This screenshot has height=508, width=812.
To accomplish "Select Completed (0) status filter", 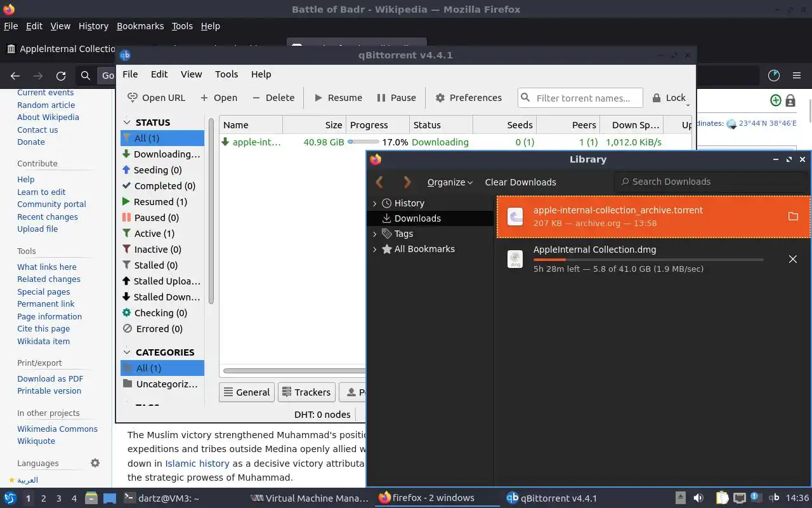I will (162, 186).
